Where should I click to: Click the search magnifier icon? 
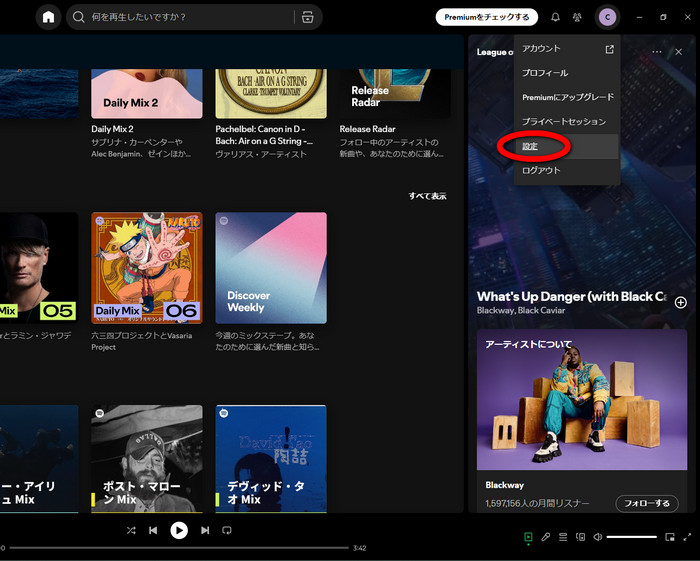coord(79,17)
